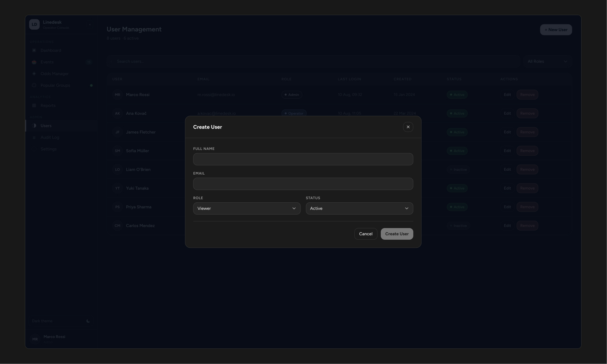
Task: Edit Ana Kovač's user row
Action: point(507,113)
